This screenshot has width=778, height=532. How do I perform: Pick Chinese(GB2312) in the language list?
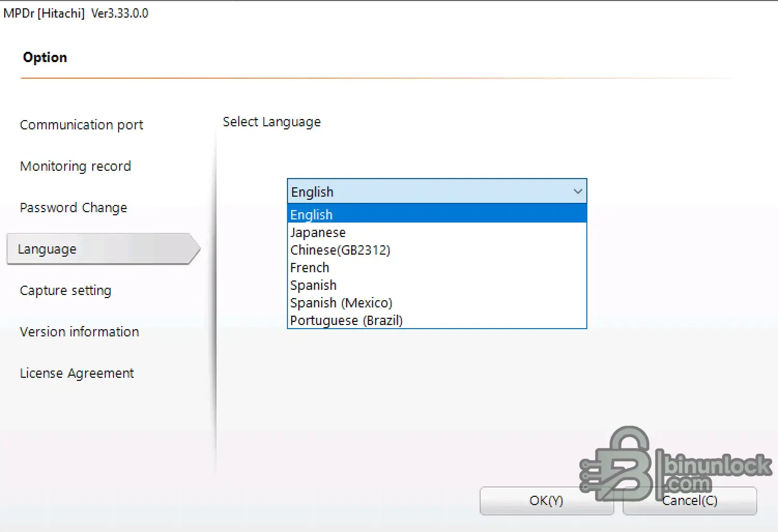[x=437, y=250]
